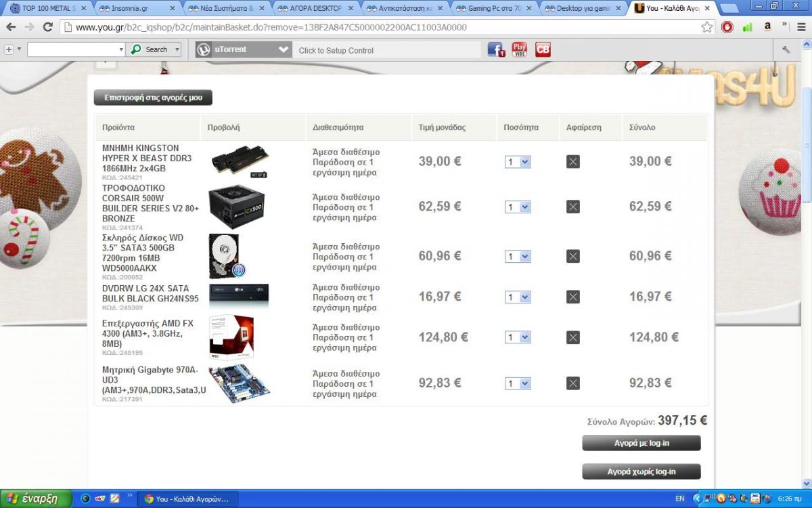Click Αγορά με log-in button
This screenshot has width=812, height=508.
coord(641,443)
